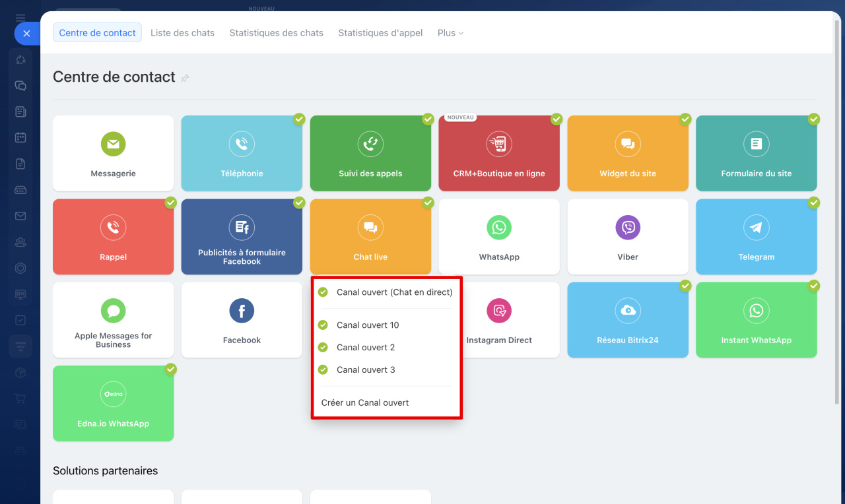Open the hamburger menu in the sidebar
Viewport: 845px width, 504px height.
[20, 18]
